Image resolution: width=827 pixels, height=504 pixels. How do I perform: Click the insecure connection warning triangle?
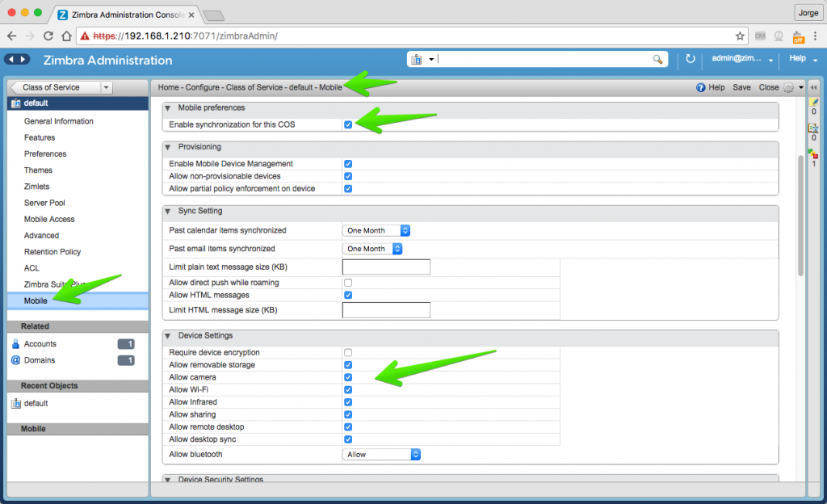point(84,36)
